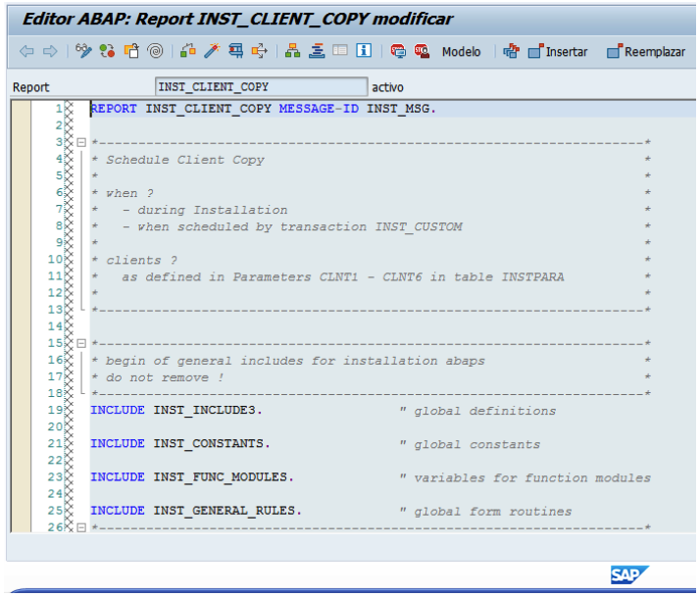Click 'global definitions' comment
This screenshot has width=700, height=597.
point(485,412)
